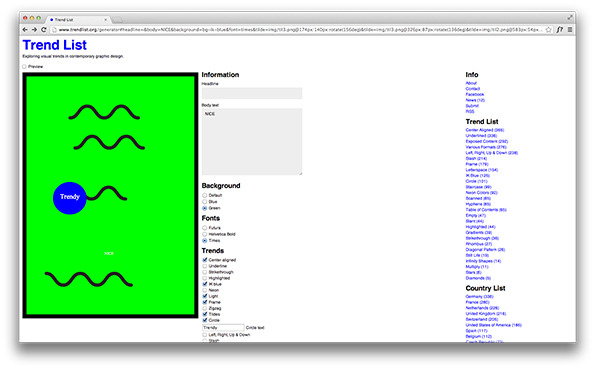Open the France country link
The image size is (595, 369).
pos(477,303)
